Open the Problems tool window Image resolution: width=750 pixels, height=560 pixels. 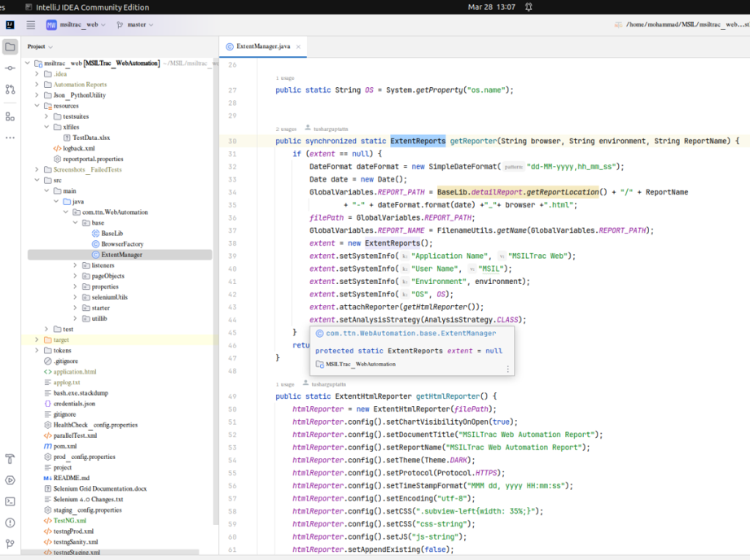(10, 523)
